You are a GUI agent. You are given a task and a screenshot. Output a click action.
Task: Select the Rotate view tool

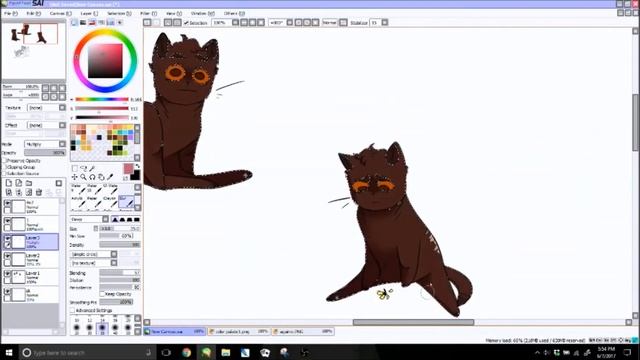coord(92,177)
